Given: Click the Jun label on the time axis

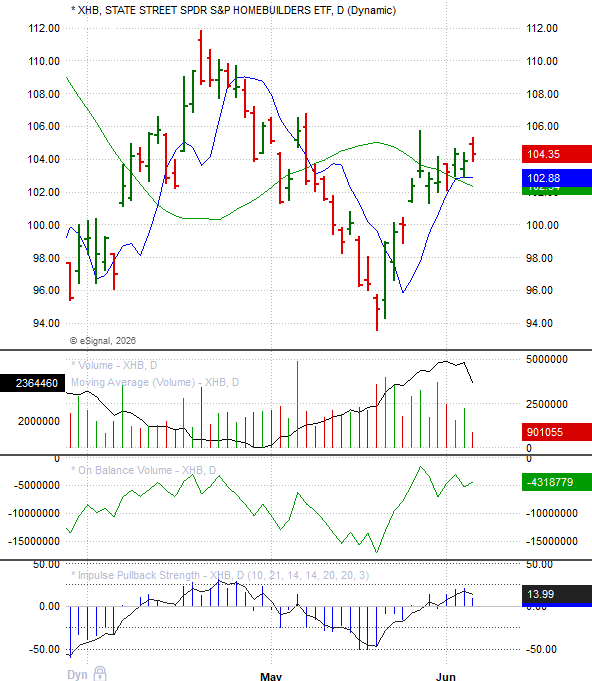Looking at the screenshot, I should (446, 676).
